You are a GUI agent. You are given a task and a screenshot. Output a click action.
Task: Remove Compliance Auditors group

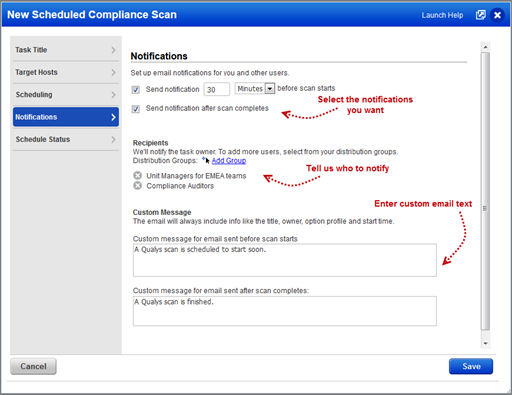137,185
